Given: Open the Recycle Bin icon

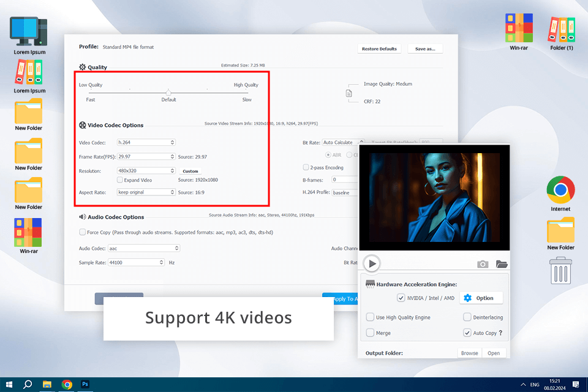Looking at the screenshot, I should 560,271.
